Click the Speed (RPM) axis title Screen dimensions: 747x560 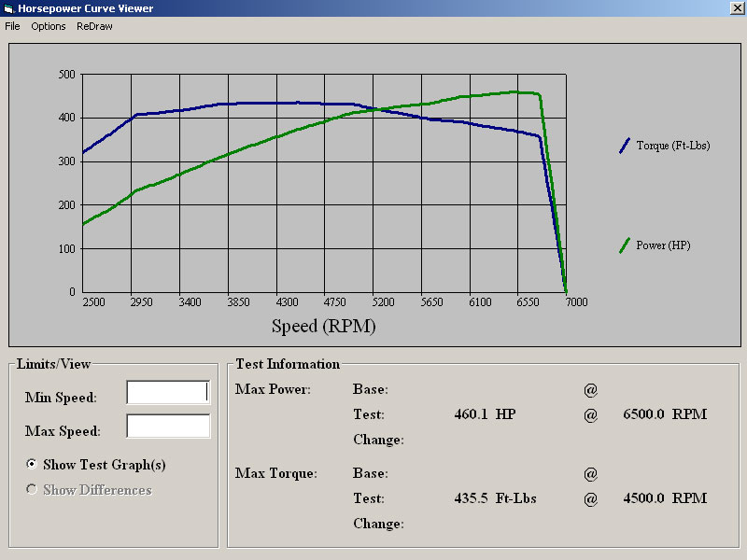324,327
